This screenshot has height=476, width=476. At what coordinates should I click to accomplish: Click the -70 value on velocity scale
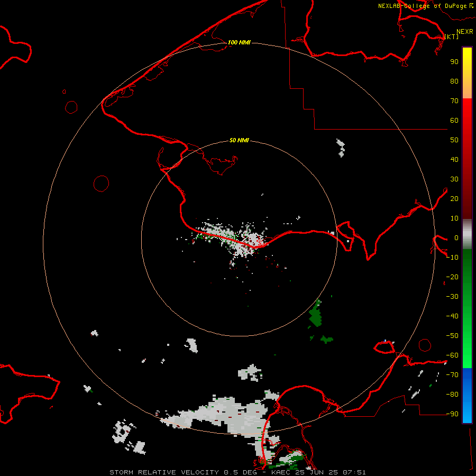coord(452,375)
